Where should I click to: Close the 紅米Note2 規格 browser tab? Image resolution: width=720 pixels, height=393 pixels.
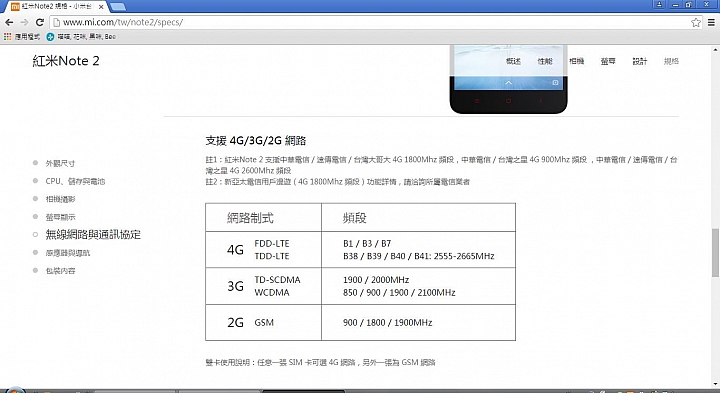coord(101,7)
